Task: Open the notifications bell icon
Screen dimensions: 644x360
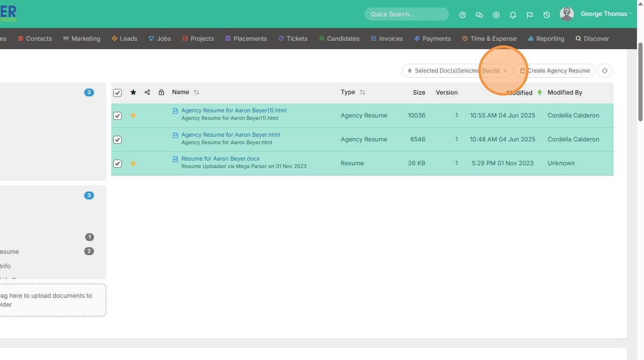Action: pos(513,15)
